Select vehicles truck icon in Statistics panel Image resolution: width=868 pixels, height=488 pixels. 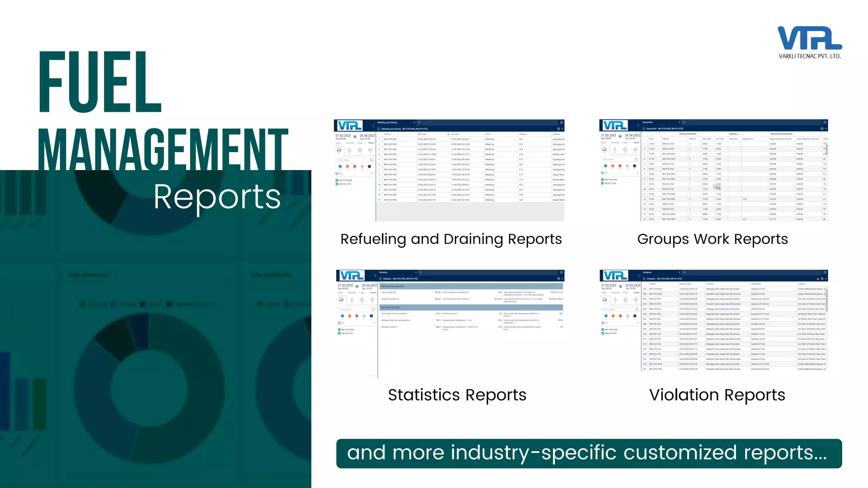click(x=341, y=300)
